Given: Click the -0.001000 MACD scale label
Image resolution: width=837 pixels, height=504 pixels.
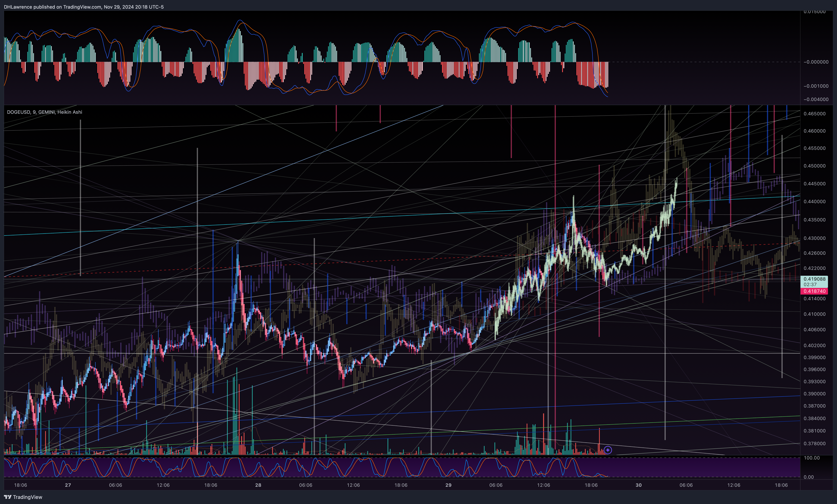Looking at the screenshot, I should pos(816,86).
